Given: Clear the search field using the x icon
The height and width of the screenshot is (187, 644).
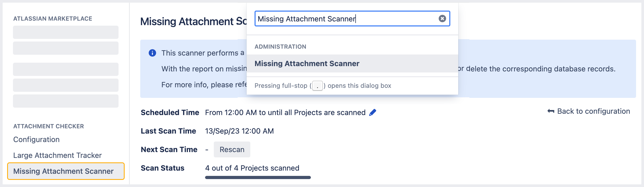Looking at the screenshot, I should point(442,19).
